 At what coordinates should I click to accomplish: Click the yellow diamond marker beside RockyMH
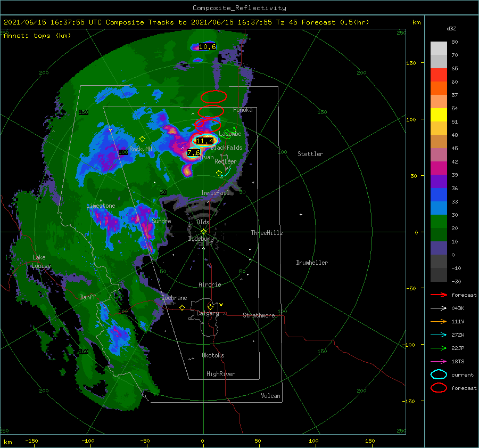click(x=142, y=139)
